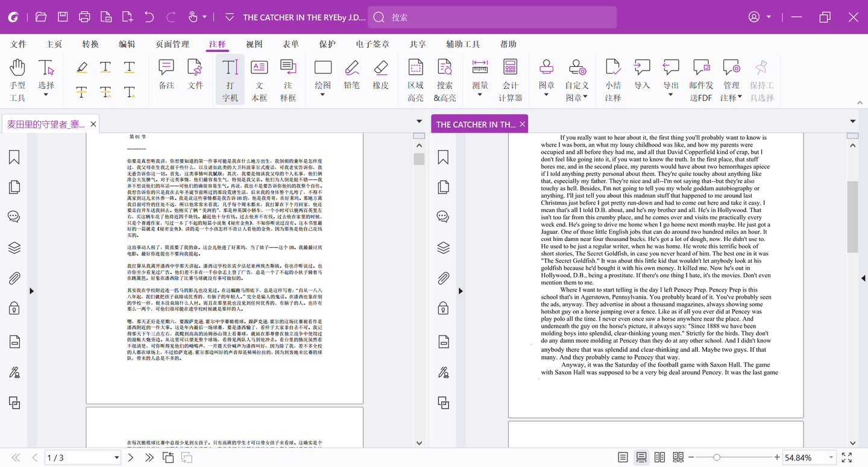
Task: Expand the page number dropdown
Action: point(117,458)
